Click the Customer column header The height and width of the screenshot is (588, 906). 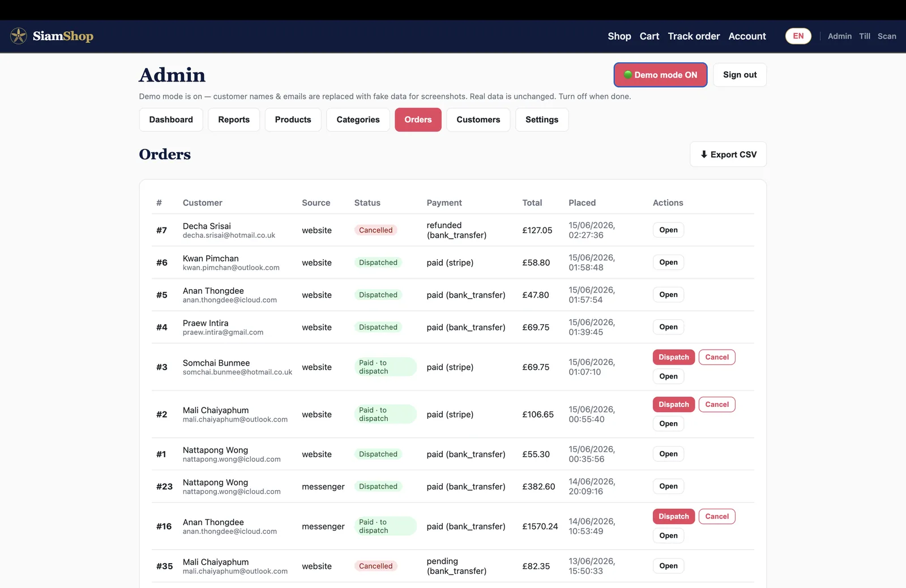coord(202,203)
